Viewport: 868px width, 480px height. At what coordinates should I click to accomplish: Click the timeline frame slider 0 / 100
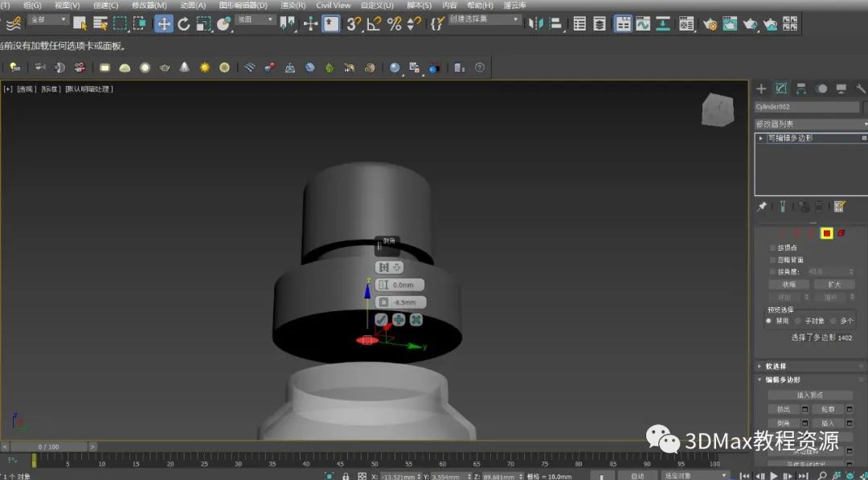pyautogui.click(x=48, y=446)
